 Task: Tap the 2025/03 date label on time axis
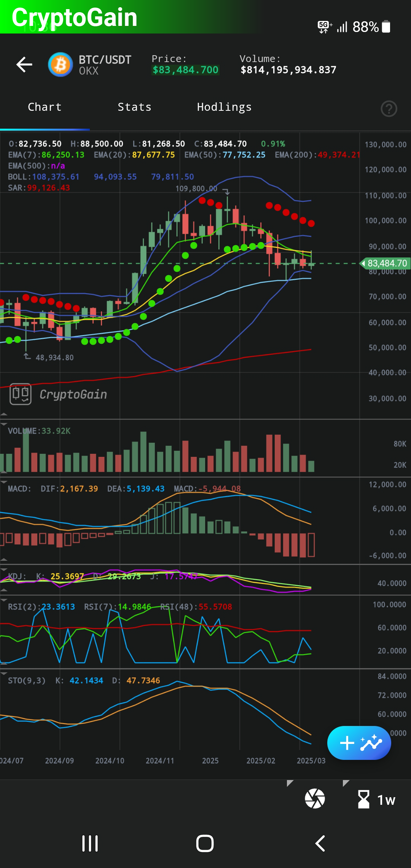coord(311,761)
